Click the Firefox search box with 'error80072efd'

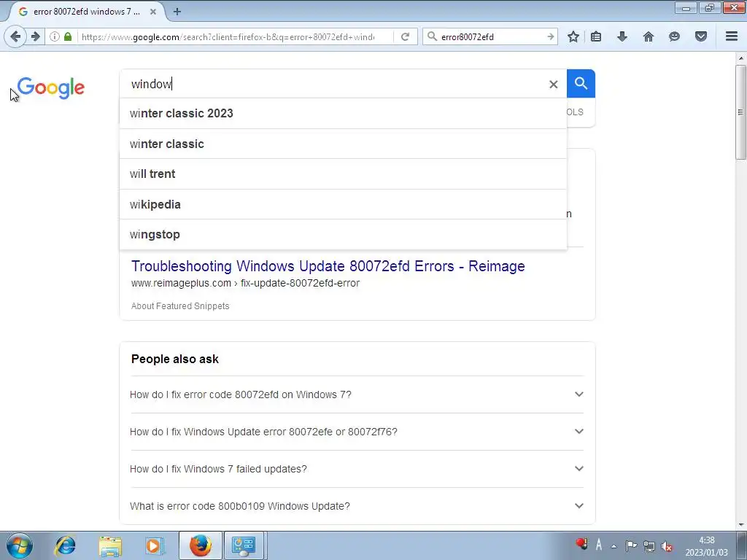(491, 36)
